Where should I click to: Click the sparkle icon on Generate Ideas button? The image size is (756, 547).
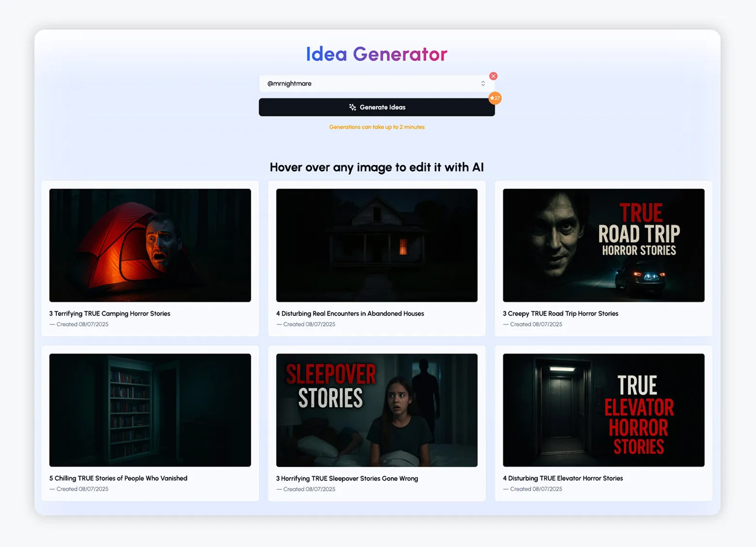[x=352, y=107]
